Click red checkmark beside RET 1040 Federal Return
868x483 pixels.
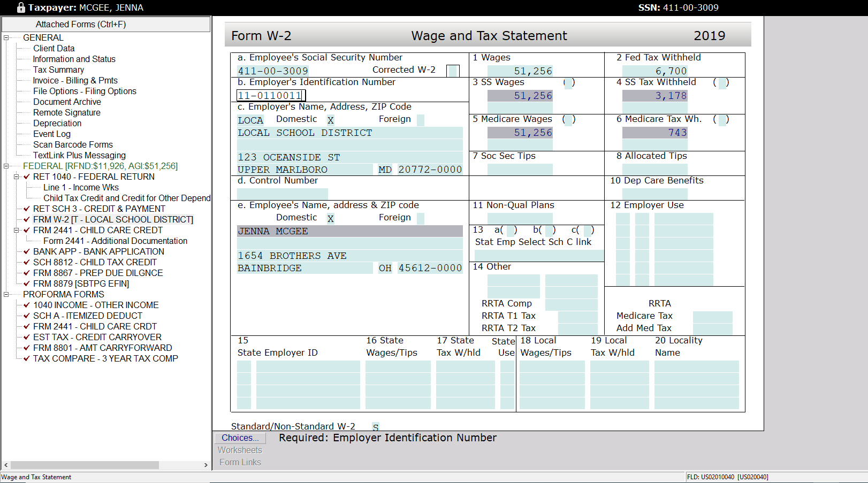click(x=27, y=177)
